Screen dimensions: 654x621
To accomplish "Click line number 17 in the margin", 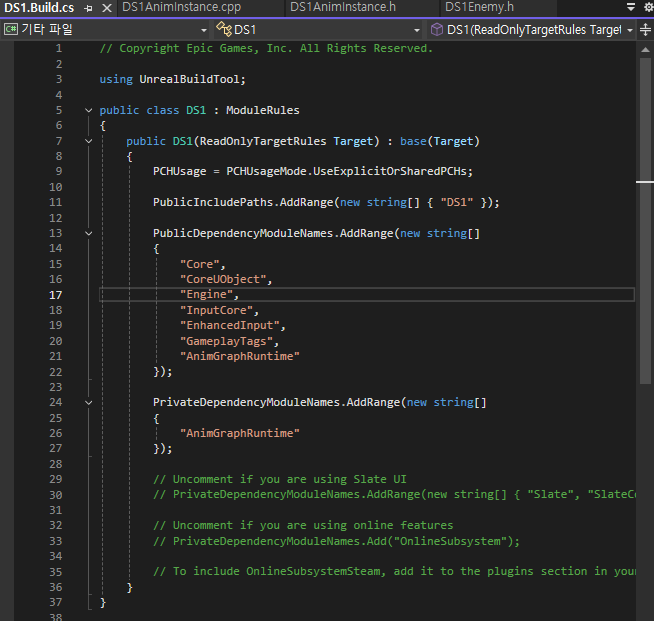I will pyautogui.click(x=55, y=295).
